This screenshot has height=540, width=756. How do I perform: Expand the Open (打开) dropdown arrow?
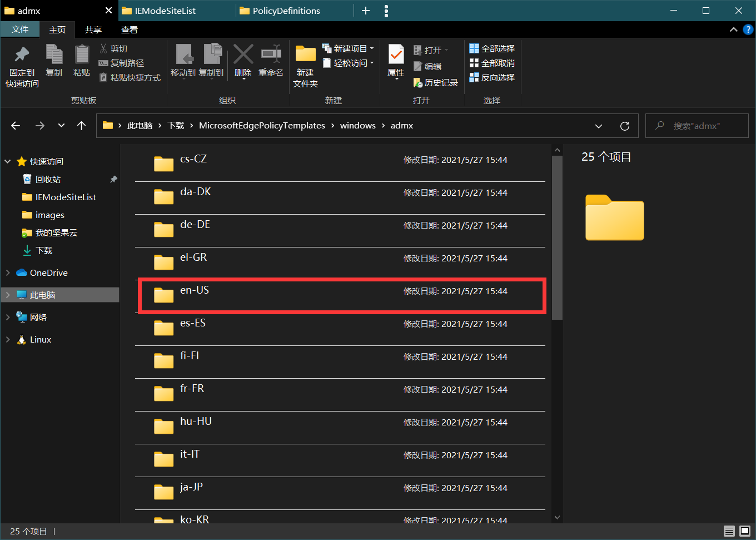coord(446,50)
